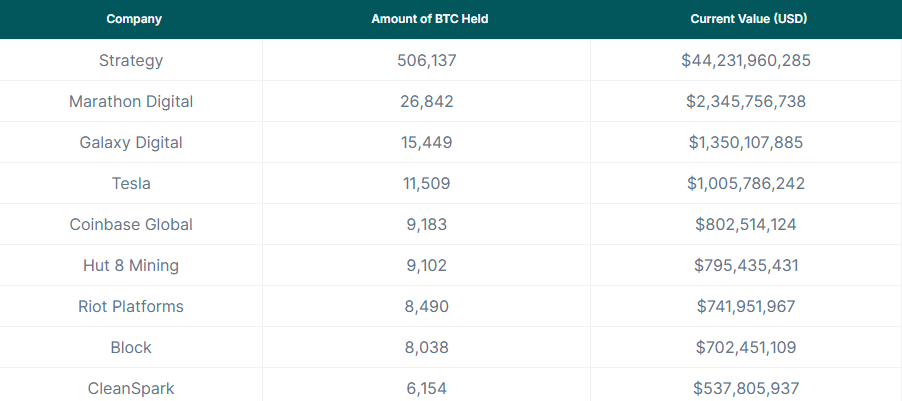Image resolution: width=902 pixels, height=401 pixels.
Task: Select the Hut 8 Mining cell
Action: point(131,265)
